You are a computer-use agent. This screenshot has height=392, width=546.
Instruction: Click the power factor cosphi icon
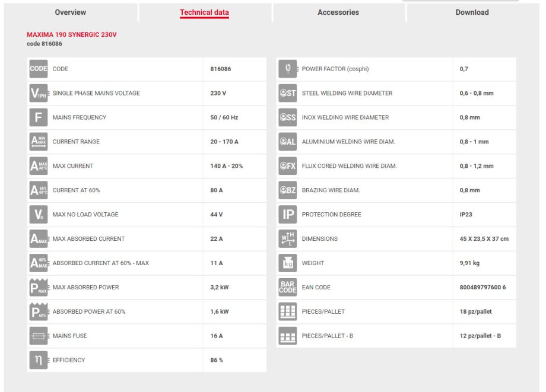coord(288,69)
